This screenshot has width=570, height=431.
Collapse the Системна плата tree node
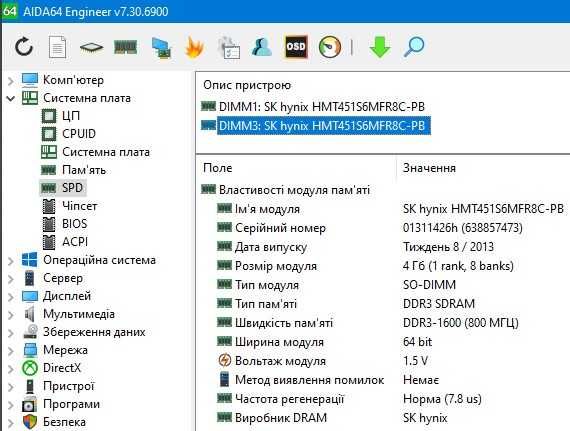tap(11, 98)
